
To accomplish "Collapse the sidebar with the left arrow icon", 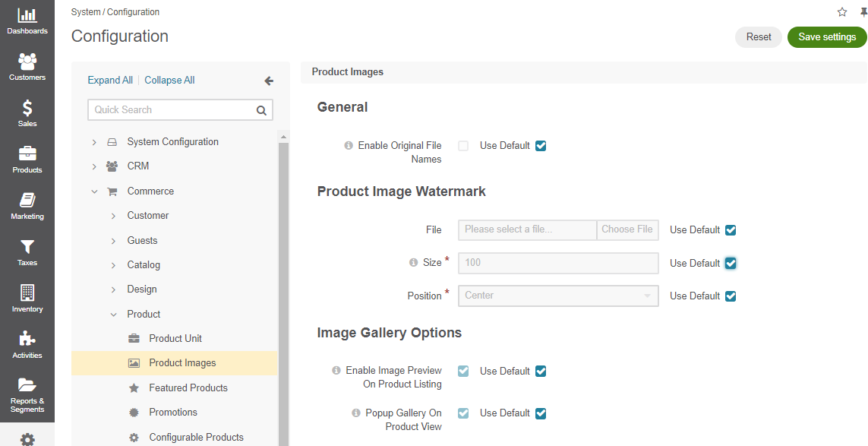I will click(269, 81).
